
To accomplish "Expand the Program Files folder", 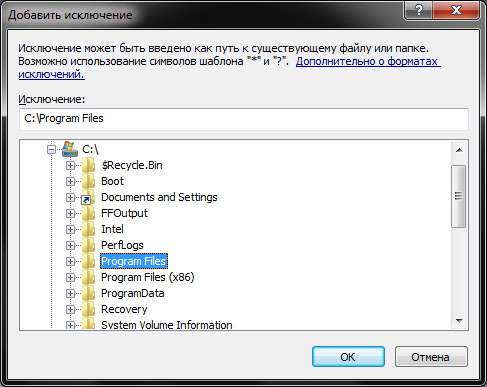I will click(70, 261).
